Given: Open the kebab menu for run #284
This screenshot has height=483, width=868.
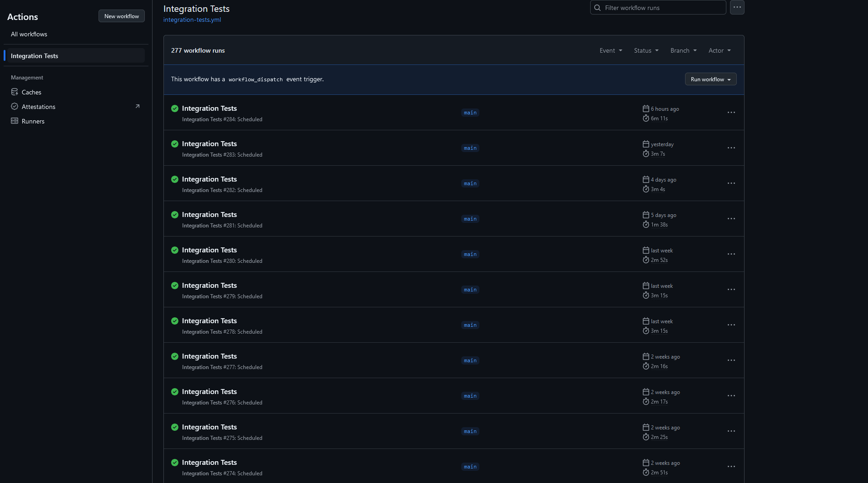Looking at the screenshot, I should tap(731, 113).
